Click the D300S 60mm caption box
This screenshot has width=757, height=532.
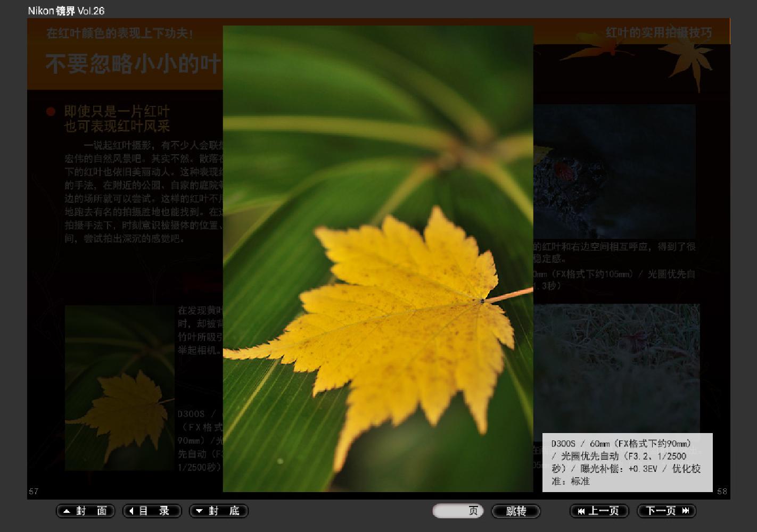(628, 462)
